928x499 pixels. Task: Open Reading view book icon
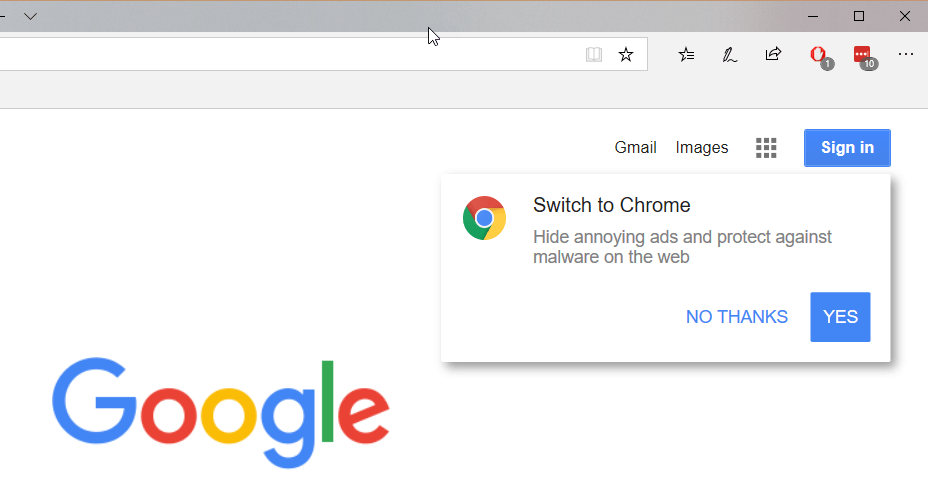(x=594, y=55)
